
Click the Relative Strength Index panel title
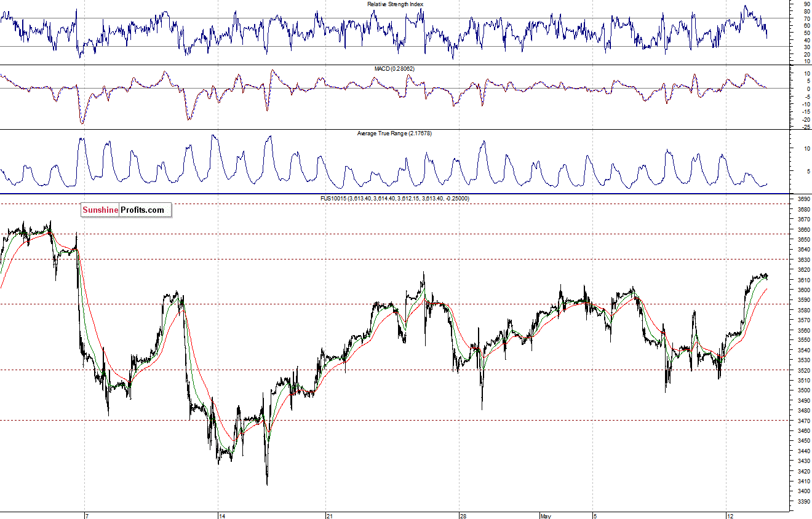point(395,4)
